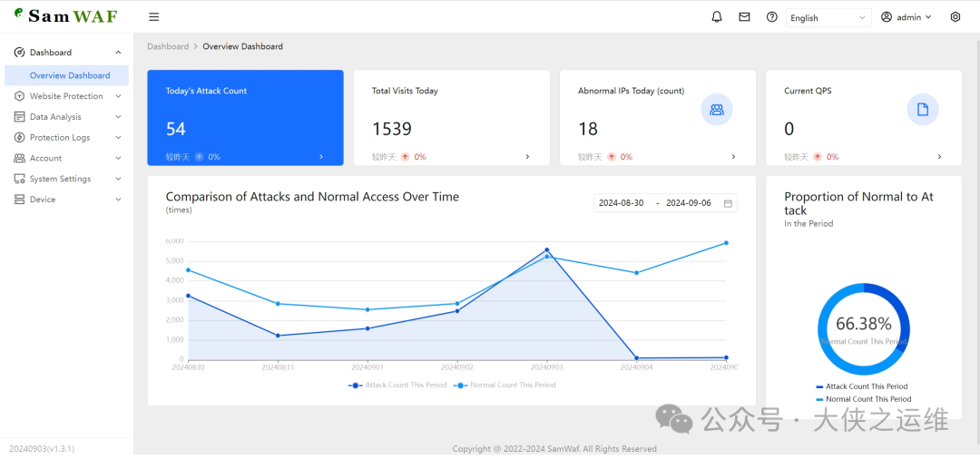Select Overview Dashboard in the sidebar

[70, 75]
